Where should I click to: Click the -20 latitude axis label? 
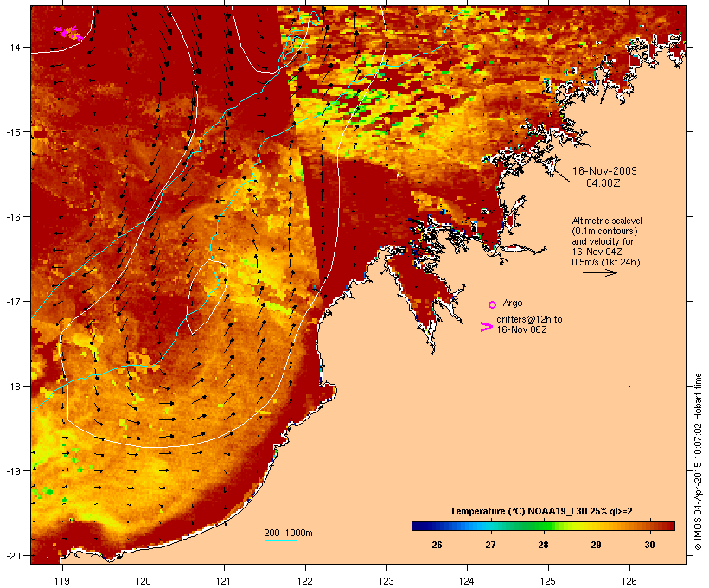tap(12, 556)
